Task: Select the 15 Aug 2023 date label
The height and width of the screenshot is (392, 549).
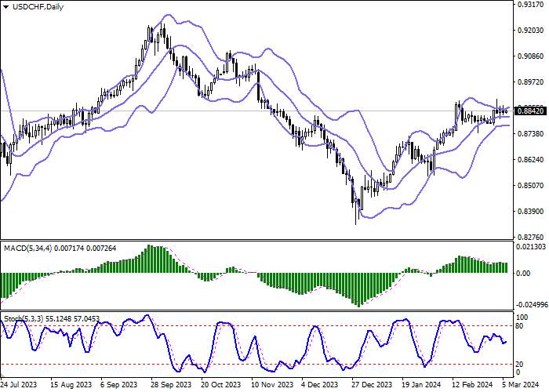Action: [x=71, y=384]
